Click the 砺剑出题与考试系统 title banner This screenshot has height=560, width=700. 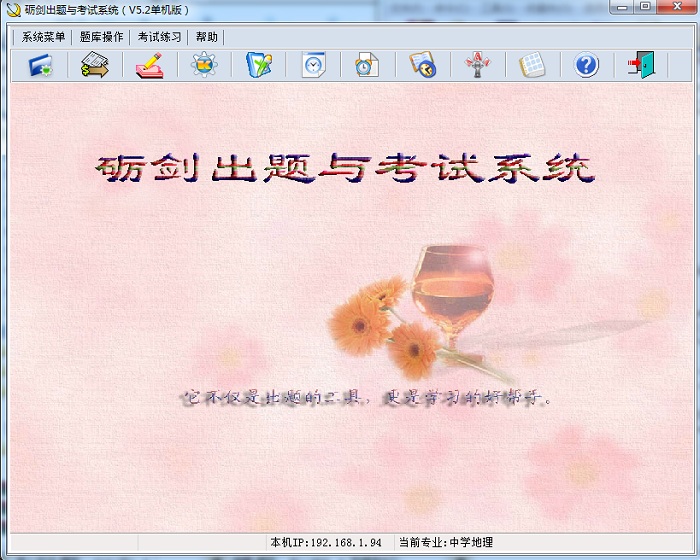[345, 168]
